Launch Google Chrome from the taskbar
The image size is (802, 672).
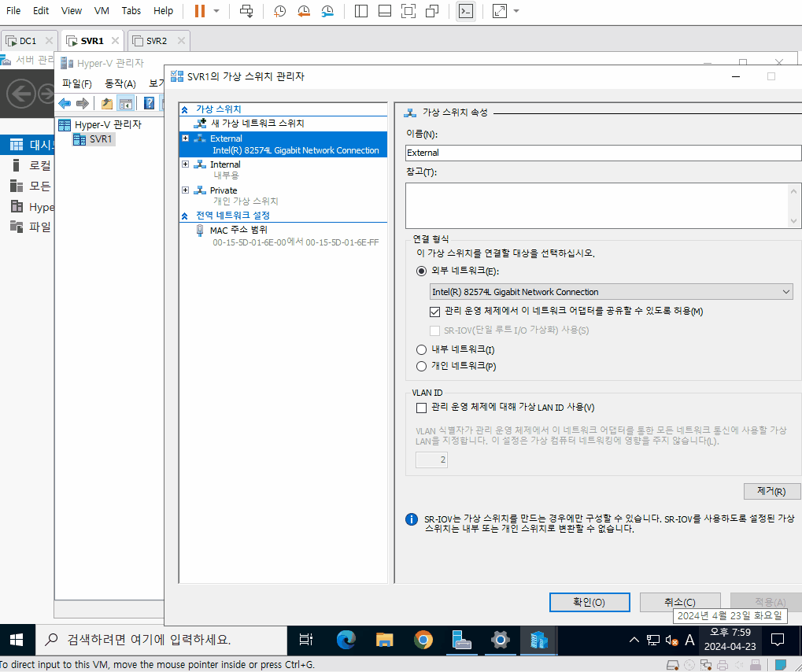423,640
